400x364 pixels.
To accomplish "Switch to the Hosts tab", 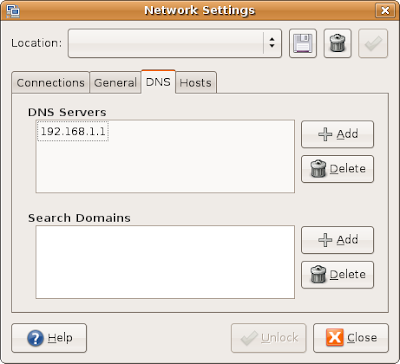I will (x=196, y=83).
